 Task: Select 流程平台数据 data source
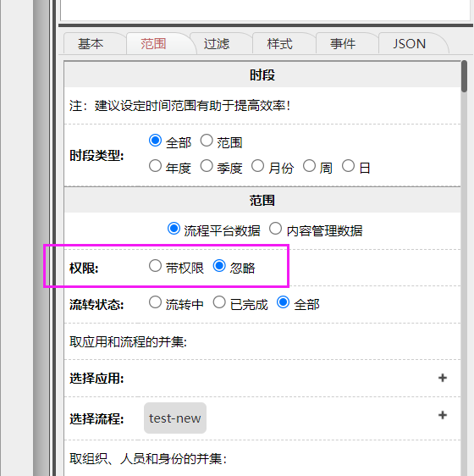(x=174, y=229)
